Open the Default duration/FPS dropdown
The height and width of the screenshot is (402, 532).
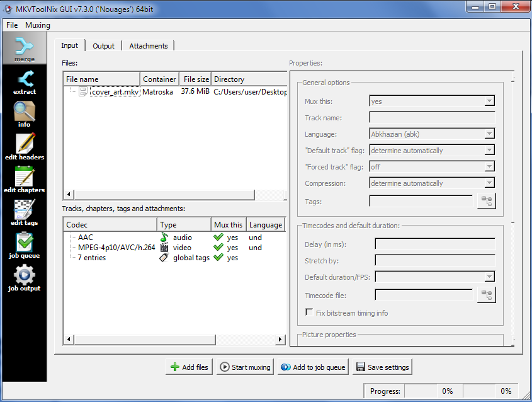click(x=435, y=277)
